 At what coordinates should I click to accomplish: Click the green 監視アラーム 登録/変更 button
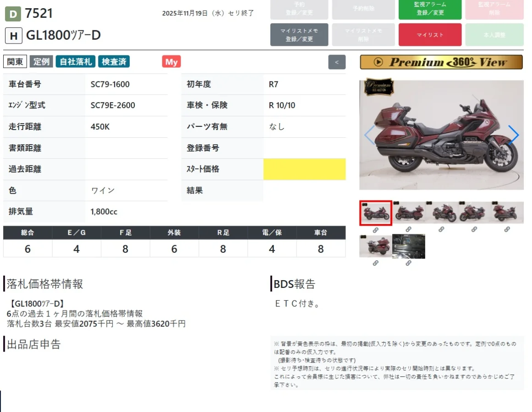pyautogui.click(x=430, y=9)
